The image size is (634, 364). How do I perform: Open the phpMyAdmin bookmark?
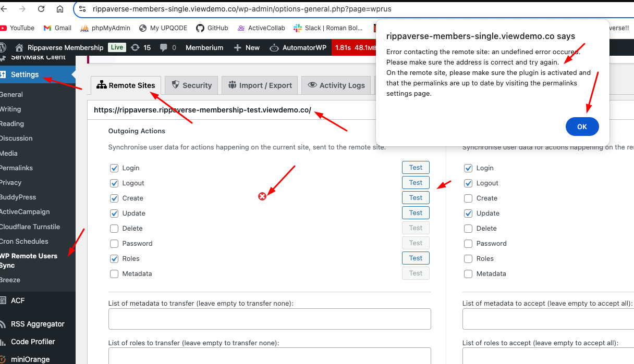[106, 28]
